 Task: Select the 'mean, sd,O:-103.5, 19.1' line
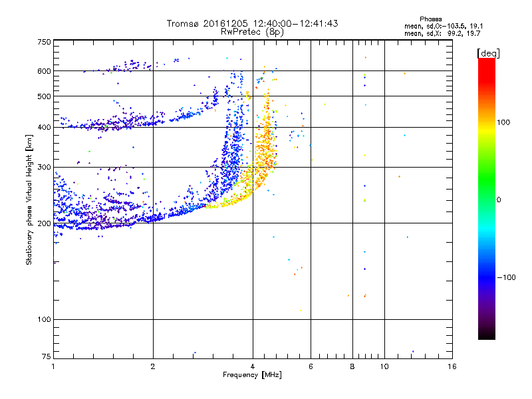444,26
